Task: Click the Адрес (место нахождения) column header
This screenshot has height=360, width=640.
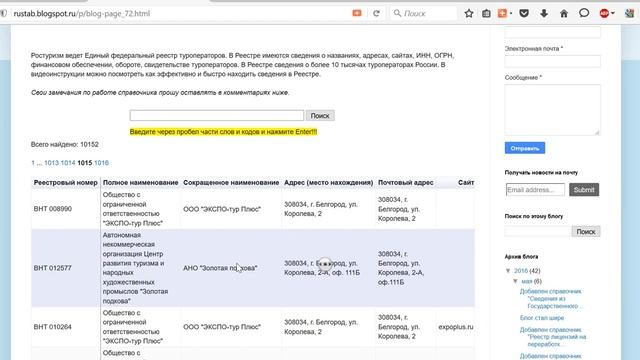Action: point(329,182)
